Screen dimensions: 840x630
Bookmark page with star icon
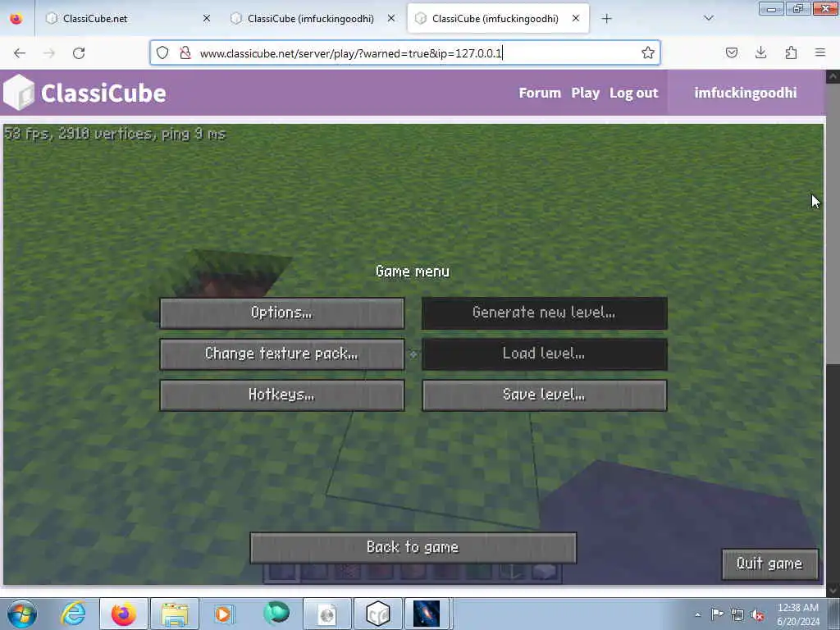(648, 52)
